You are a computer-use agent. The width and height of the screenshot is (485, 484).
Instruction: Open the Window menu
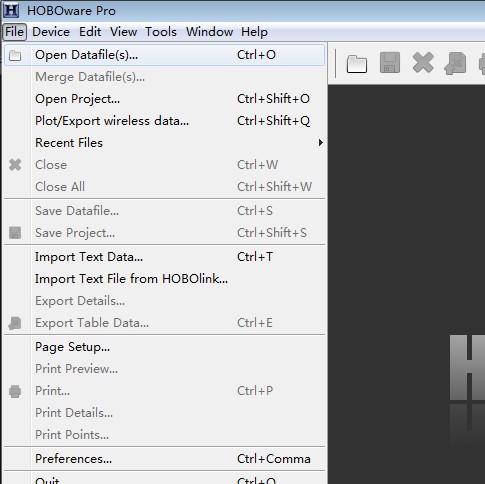pyautogui.click(x=209, y=32)
